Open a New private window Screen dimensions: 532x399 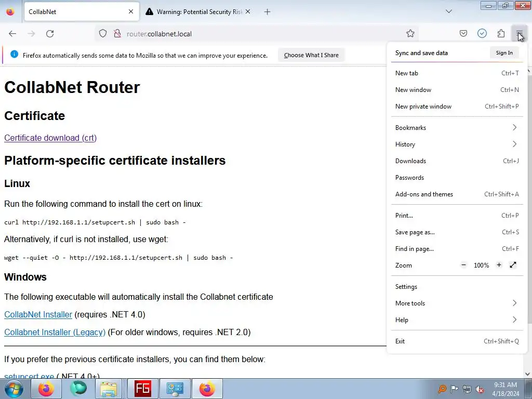click(457, 106)
